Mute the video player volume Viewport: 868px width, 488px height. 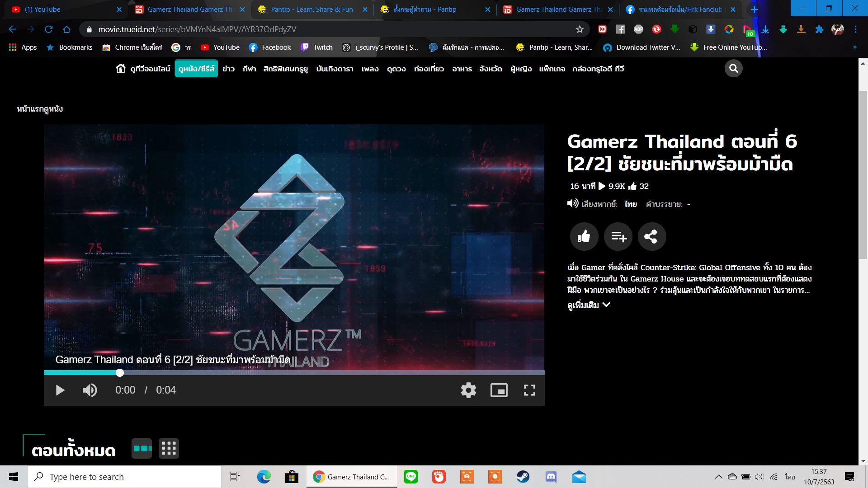(x=90, y=390)
